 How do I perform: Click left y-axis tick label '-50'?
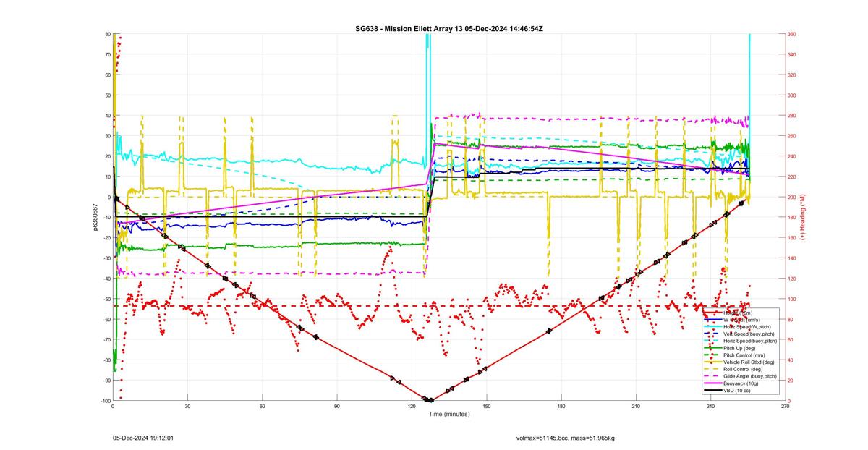(x=106, y=299)
